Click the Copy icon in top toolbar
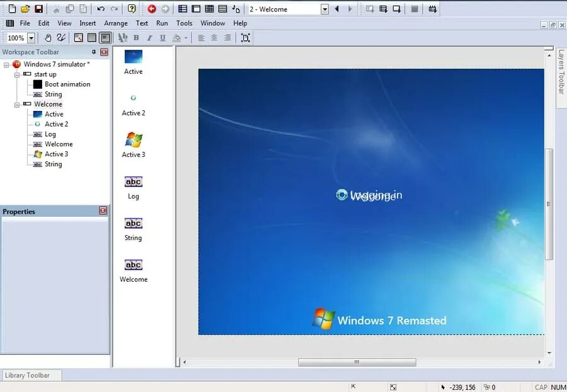 (69, 9)
